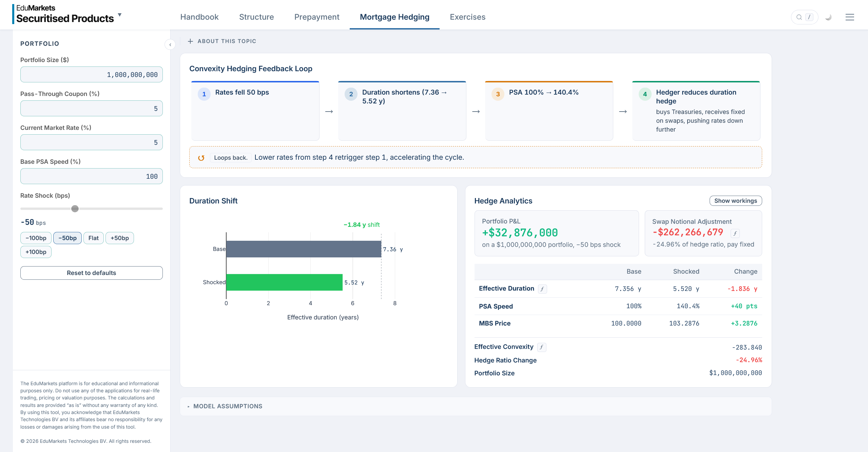Expand the About This Topic section
Screen dimensions: 868x452
click(x=222, y=41)
